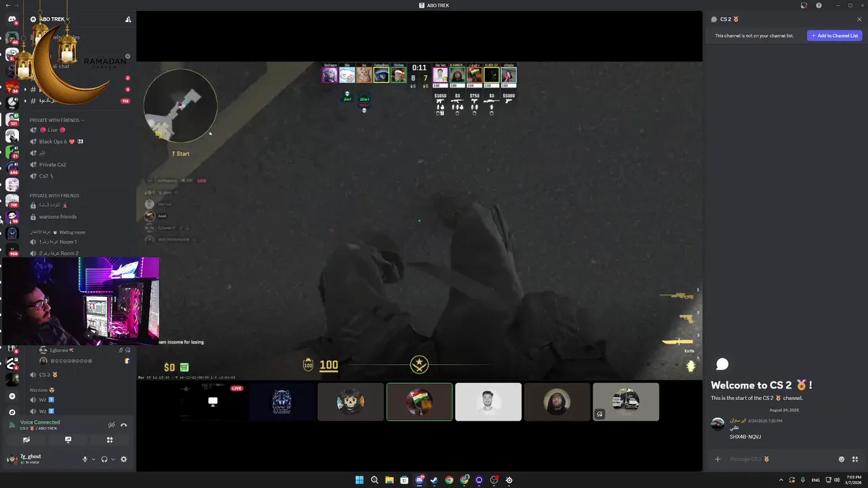Open server with 958 badge

[12, 249]
